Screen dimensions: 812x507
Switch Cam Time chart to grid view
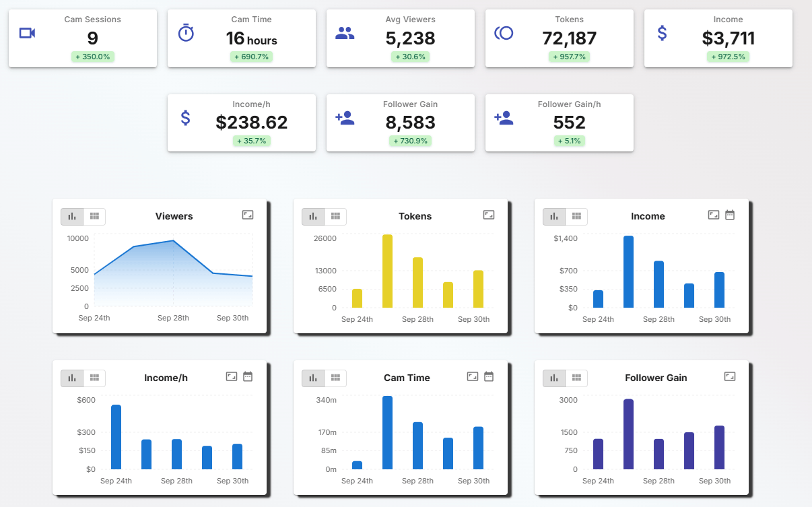pyautogui.click(x=335, y=378)
